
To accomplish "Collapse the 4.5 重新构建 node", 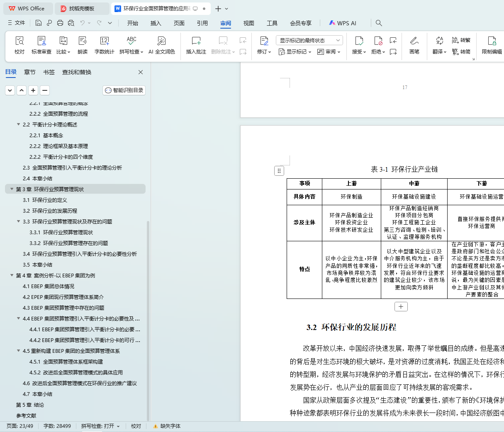I will (x=18, y=351).
